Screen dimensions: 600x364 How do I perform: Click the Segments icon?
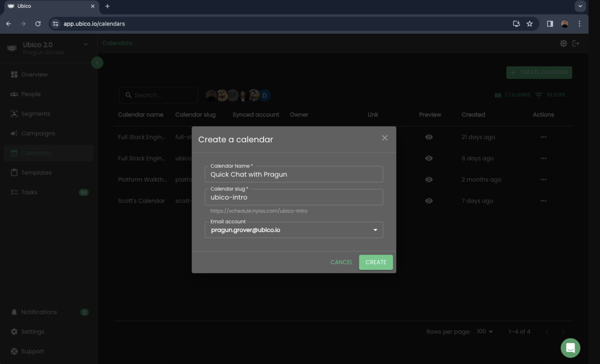tap(14, 114)
